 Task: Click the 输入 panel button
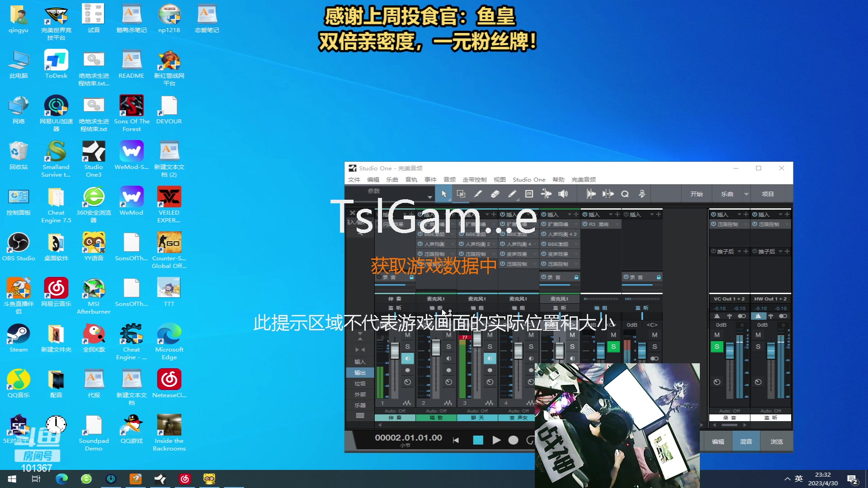pyautogui.click(x=360, y=361)
